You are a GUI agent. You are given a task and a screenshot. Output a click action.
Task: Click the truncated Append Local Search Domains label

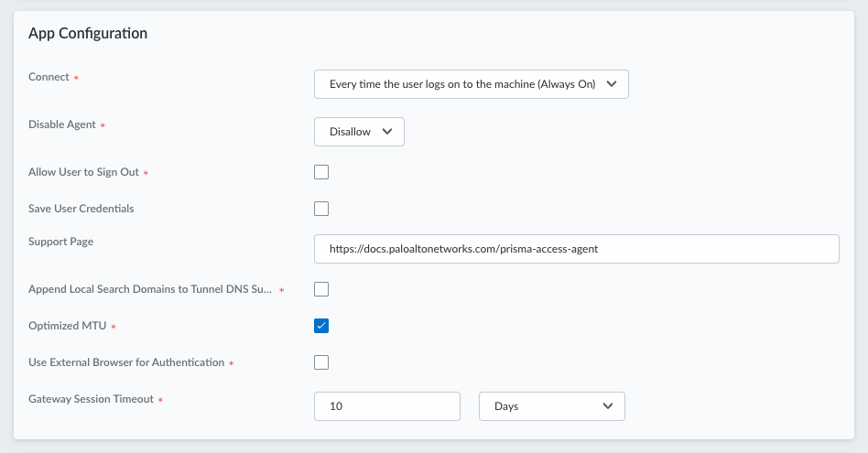click(150, 289)
